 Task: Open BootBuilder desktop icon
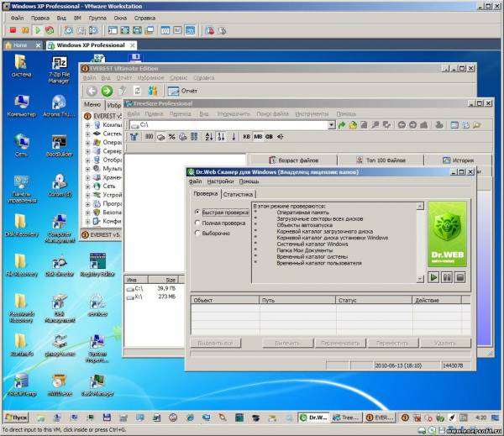[59, 146]
